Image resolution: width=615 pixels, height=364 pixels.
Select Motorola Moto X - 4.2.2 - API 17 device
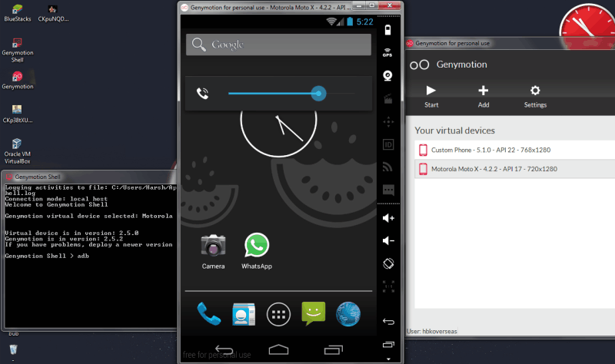tap(514, 169)
